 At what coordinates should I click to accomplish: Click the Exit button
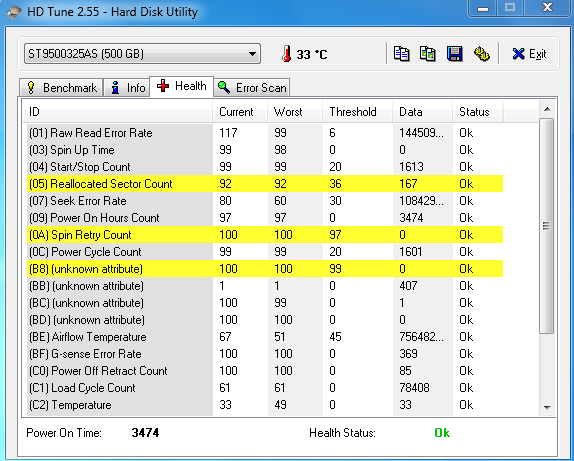(529, 54)
